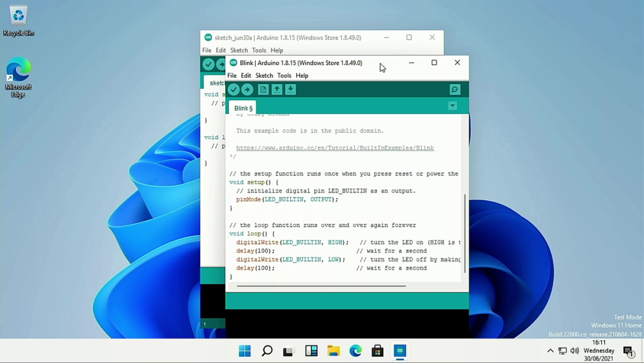Click the Verify checkmark button in Blink window
Image resolution: width=644 pixels, height=363 pixels.
234,90
